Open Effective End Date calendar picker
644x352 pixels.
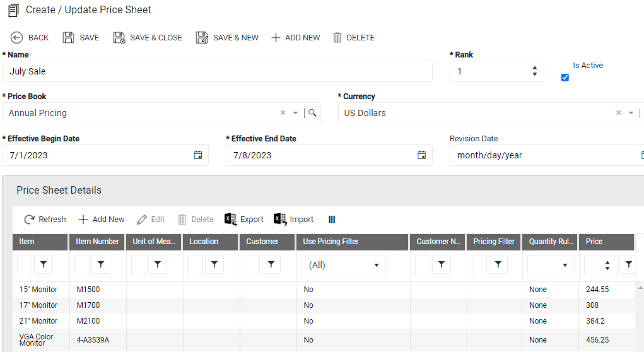[422, 155]
